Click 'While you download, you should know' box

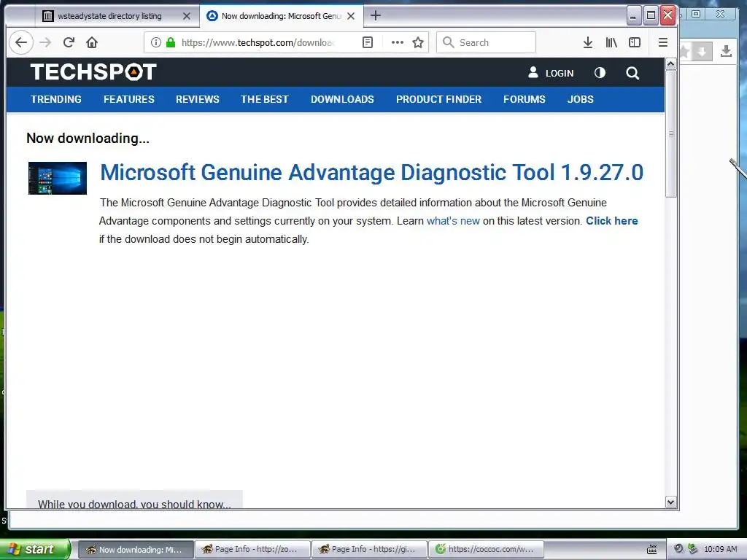coord(134,500)
